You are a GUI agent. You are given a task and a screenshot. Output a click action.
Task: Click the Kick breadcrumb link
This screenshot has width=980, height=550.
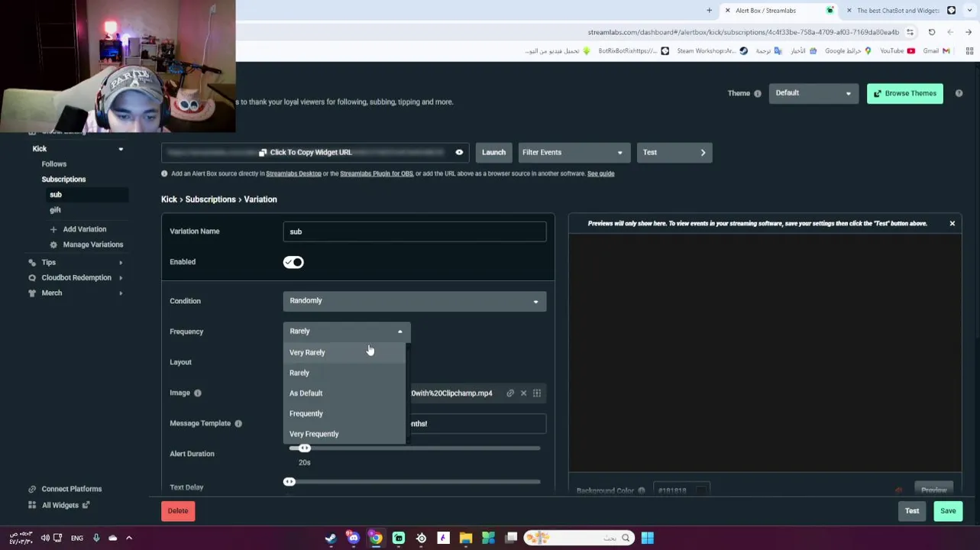pos(169,199)
